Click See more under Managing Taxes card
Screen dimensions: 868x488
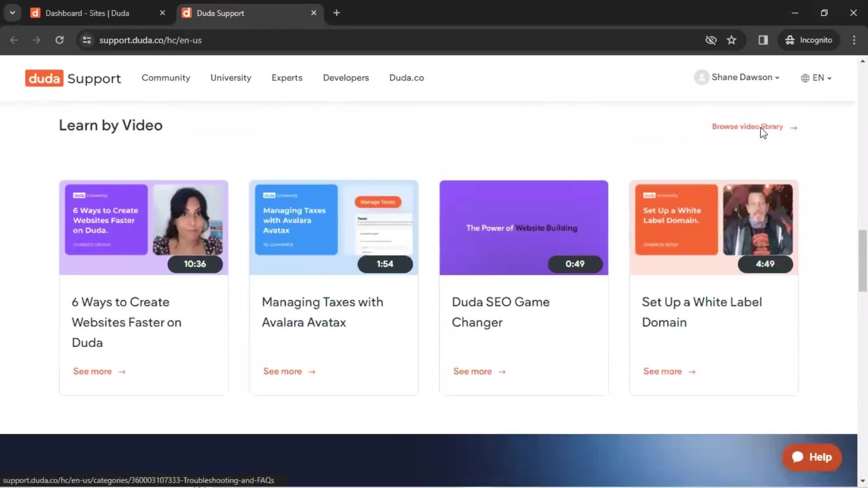[289, 371]
